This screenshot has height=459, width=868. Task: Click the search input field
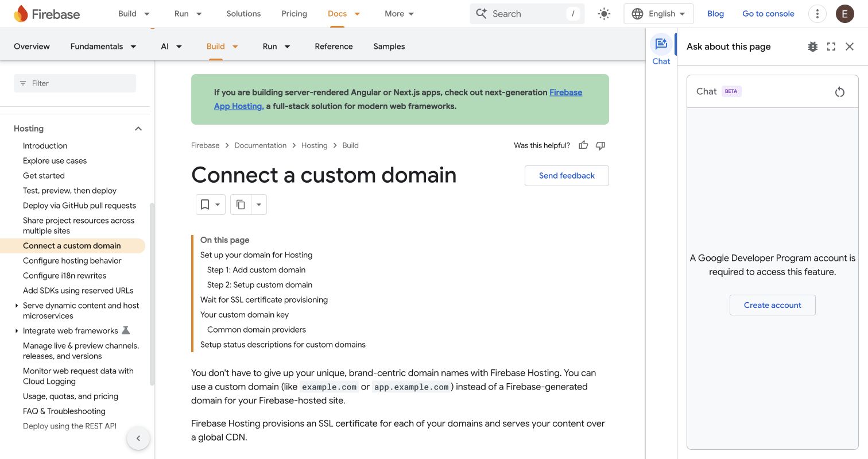527,14
